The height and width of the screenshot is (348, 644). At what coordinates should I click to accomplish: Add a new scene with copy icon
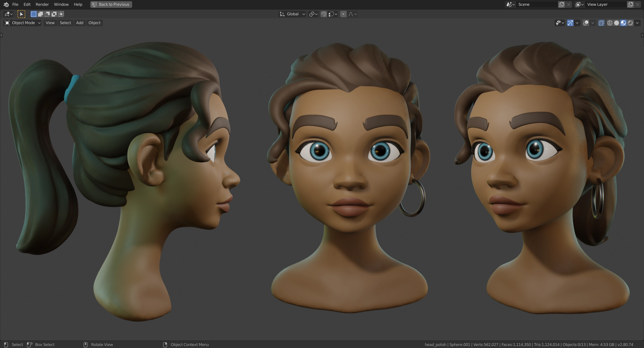[561, 5]
